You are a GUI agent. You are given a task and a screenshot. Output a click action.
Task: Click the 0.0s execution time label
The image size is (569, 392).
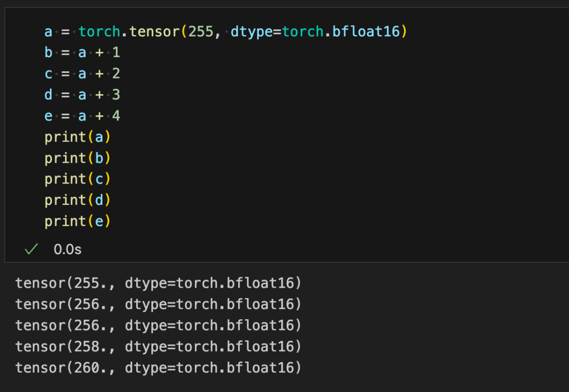67,249
